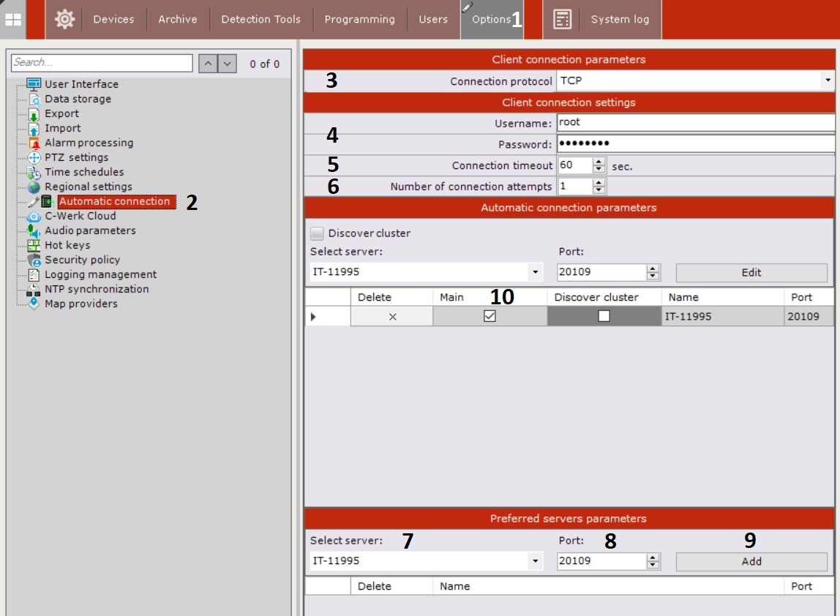Switch to the Devices tab
Viewport: 840px width, 616px height.
[113, 20]
